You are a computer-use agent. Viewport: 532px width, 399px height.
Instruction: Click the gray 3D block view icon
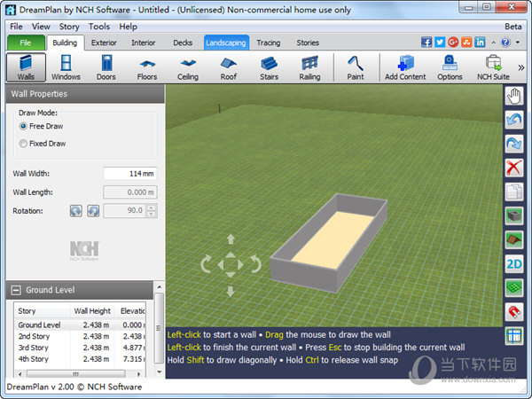(x=514, y=215)
